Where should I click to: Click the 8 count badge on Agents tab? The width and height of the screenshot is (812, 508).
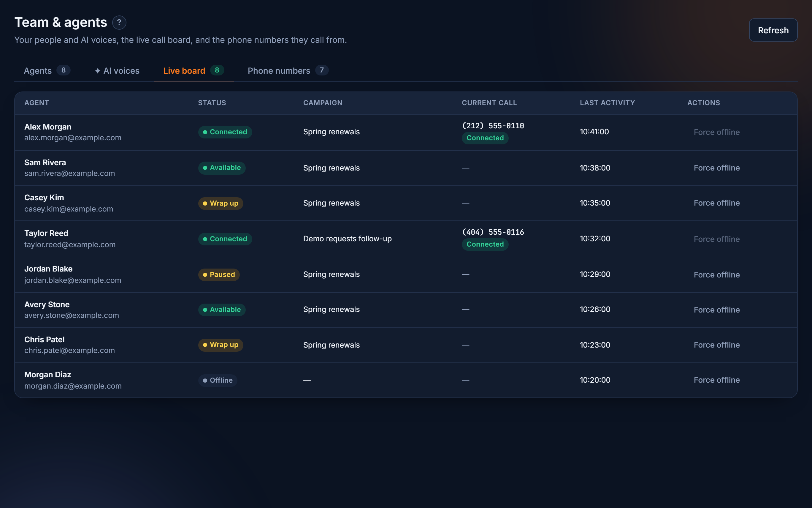(x=64, y=70)
